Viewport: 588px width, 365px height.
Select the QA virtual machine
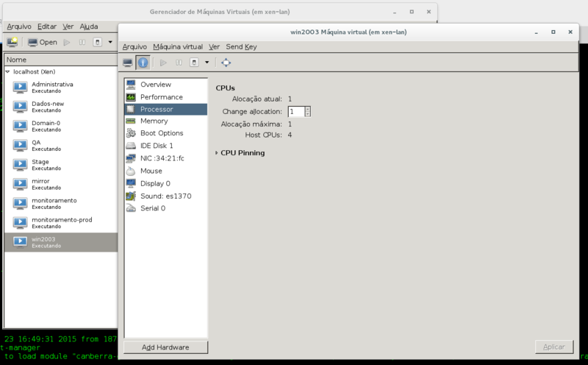[x=61, y=145]
